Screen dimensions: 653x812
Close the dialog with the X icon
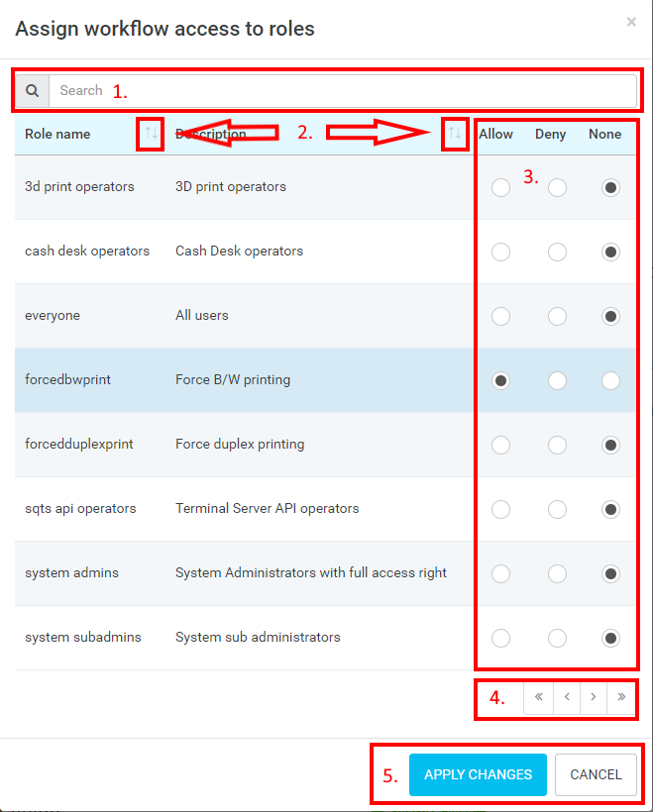click(x=631, y=22)
